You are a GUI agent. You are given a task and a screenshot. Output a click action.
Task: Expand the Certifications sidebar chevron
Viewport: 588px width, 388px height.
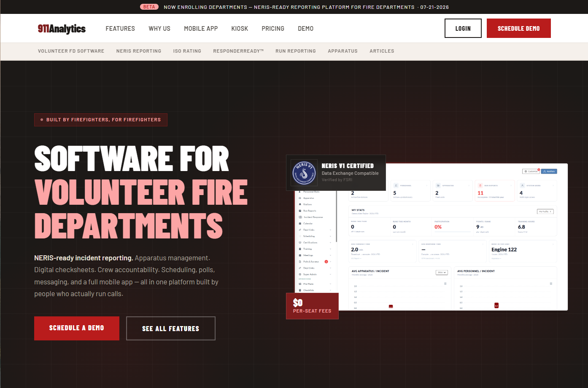pyautogui.click(x=330, y=243)
